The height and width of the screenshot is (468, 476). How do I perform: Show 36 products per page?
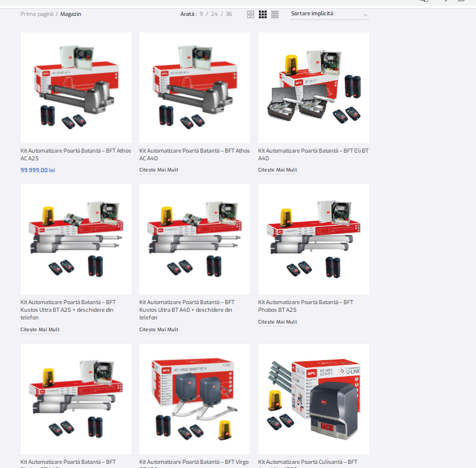click(229, 14)
